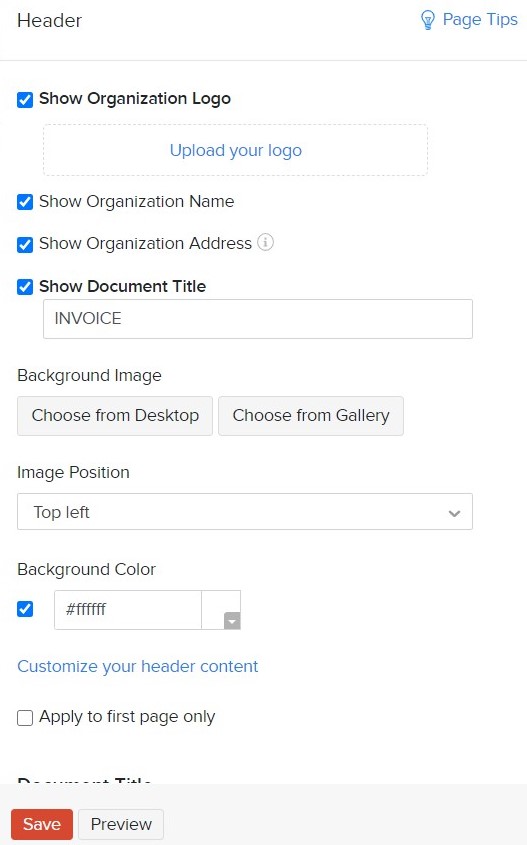Disable Show Organization Address checkbox
527x845 pixels.
[x=25, y=244]
